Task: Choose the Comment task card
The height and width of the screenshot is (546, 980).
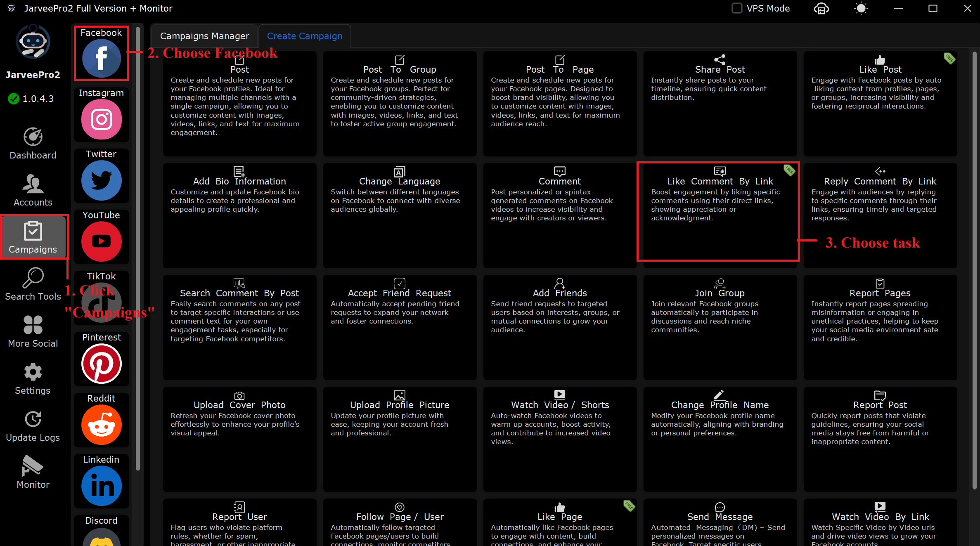Action: [560, 215]
